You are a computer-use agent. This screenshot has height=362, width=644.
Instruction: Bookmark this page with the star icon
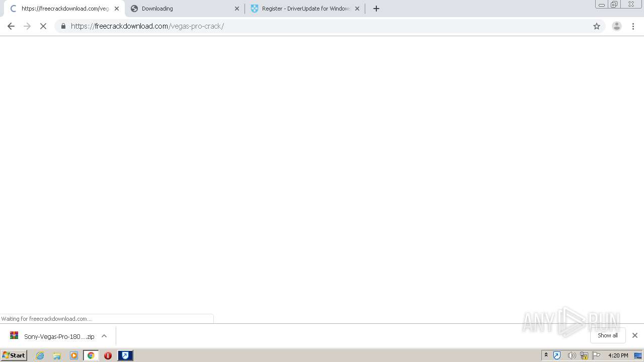click(597, 26)
